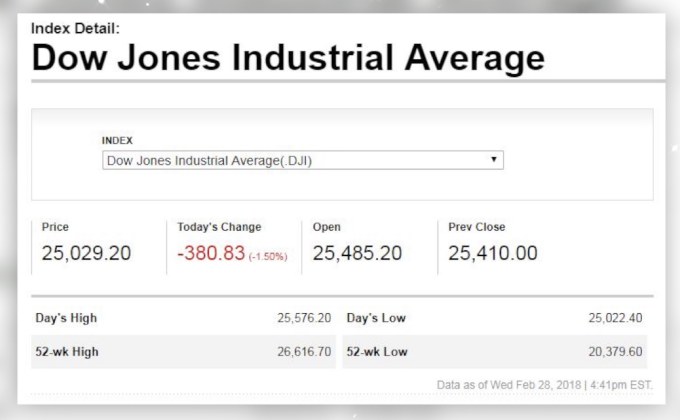680x420 pixels.
Task: Click the 52-wk High row label
Action: [67, 352]
